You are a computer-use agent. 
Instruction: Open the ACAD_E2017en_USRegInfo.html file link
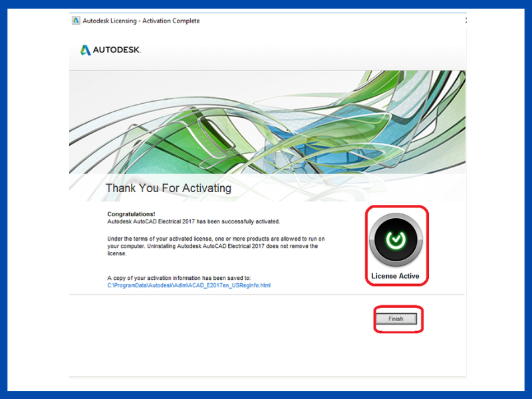pos(189,285)
